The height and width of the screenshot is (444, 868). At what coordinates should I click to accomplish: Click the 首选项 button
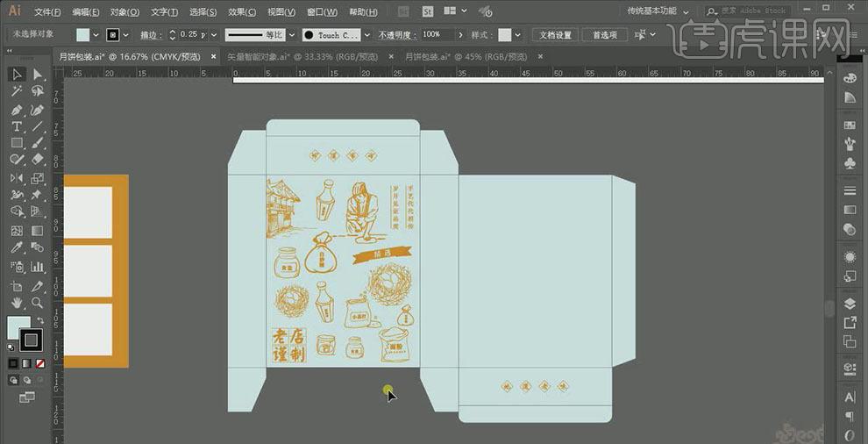coord(605,35)
